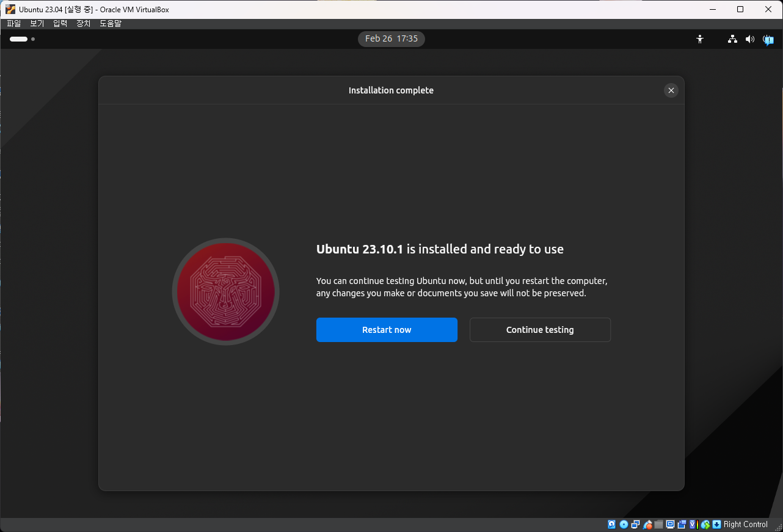
Task: Open the GNOME Activities workspace indicator
Action: click(22, 39)
